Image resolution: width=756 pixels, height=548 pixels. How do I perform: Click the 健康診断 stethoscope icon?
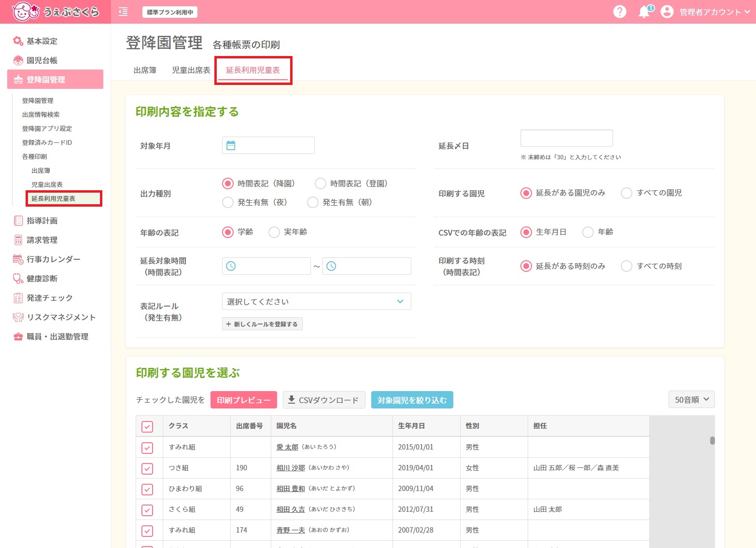[18, 279]
